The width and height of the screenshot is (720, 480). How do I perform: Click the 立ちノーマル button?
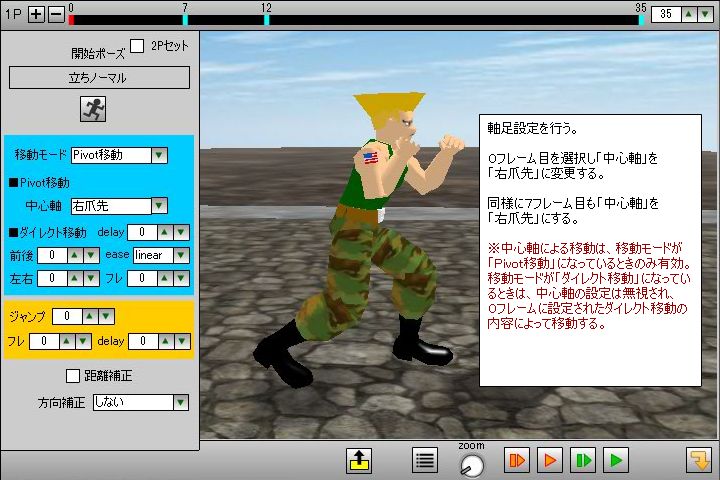pos(99,78)
